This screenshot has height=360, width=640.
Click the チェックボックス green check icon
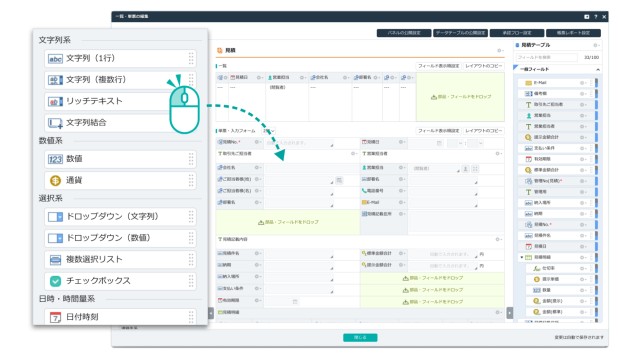[55, 281]
